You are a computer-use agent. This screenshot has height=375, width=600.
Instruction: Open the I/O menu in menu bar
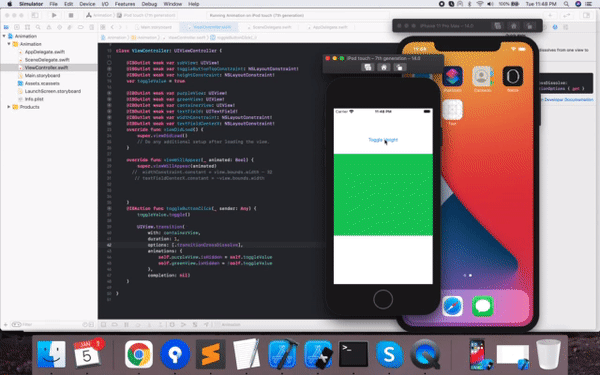pos(104,4)
